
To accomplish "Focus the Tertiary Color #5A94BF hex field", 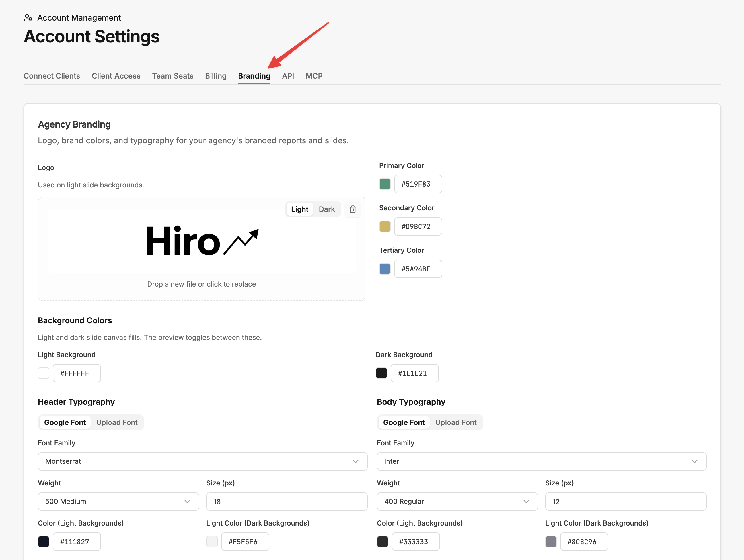I will [418, 269].
